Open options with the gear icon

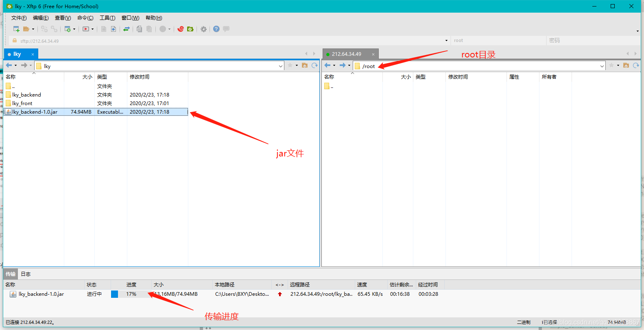coord(203,29)
